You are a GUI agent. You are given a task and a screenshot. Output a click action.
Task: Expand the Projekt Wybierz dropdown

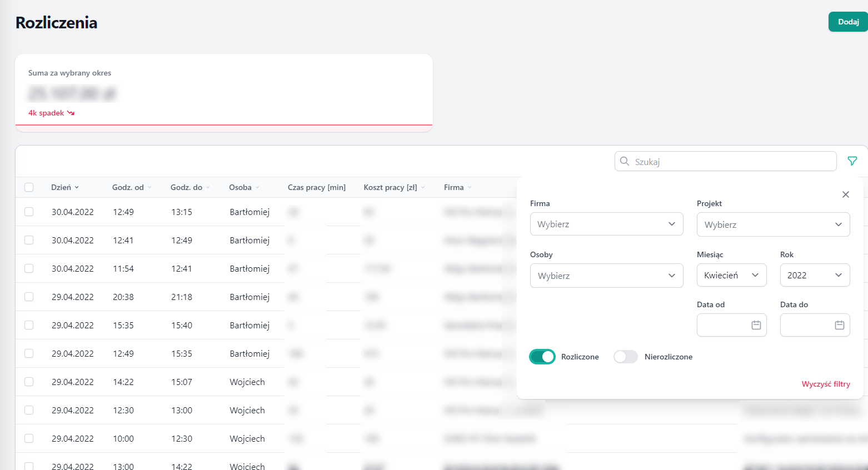click(x=773, y=224)
